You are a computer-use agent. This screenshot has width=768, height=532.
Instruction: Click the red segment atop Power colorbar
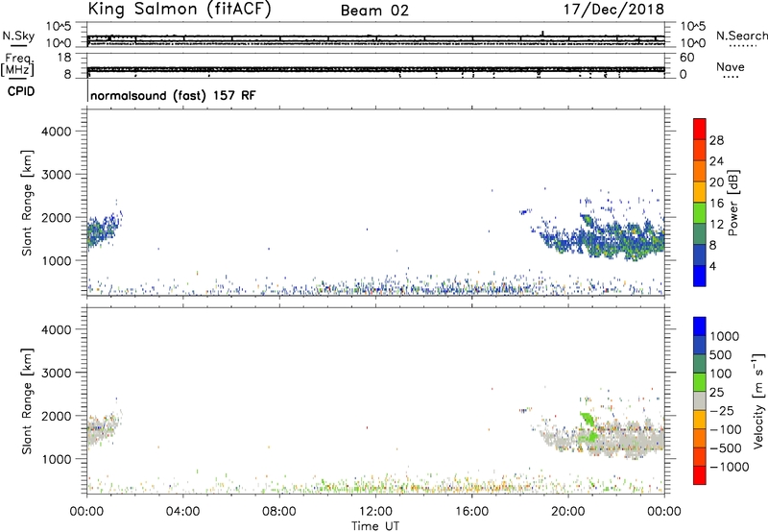pos(700,129)
